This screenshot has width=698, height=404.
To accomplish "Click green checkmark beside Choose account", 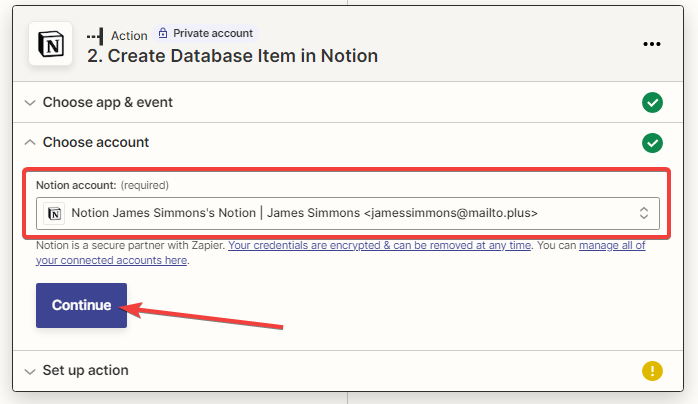I will click(x=652, y=142).
